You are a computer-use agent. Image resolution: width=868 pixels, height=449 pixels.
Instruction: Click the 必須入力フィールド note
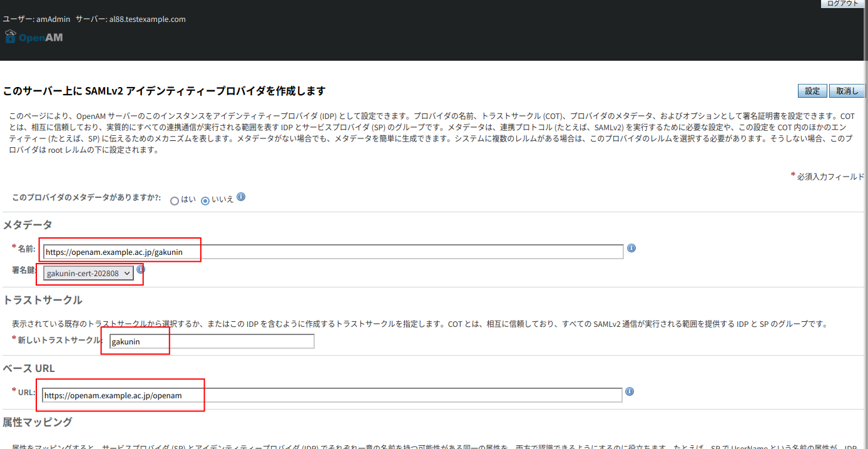827,177
